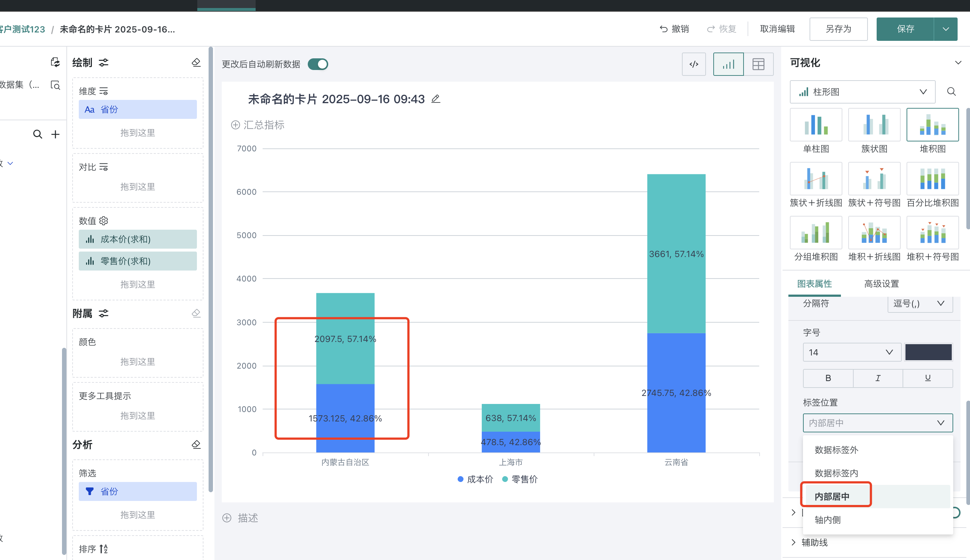Screen dimensions: 970x560
Task: Open the 绘制 settings sliders icon
Action: pos(104,62)
